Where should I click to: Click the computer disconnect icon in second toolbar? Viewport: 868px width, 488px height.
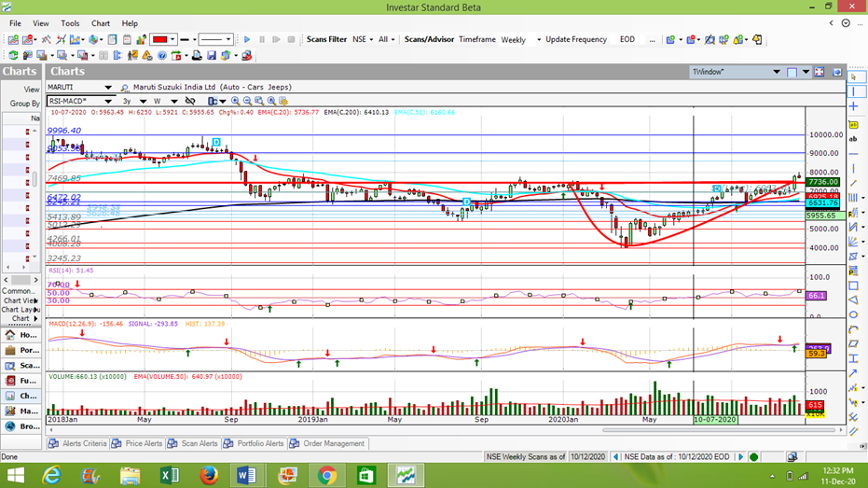[246, 55]
